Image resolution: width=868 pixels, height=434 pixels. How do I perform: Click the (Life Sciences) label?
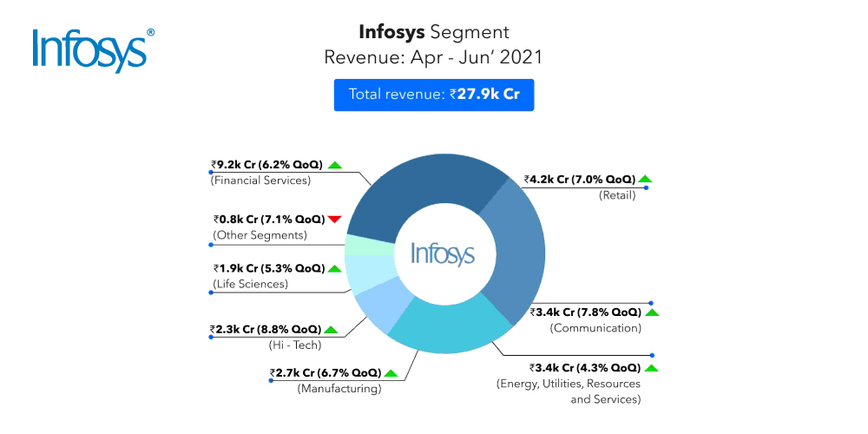[249, 285]
